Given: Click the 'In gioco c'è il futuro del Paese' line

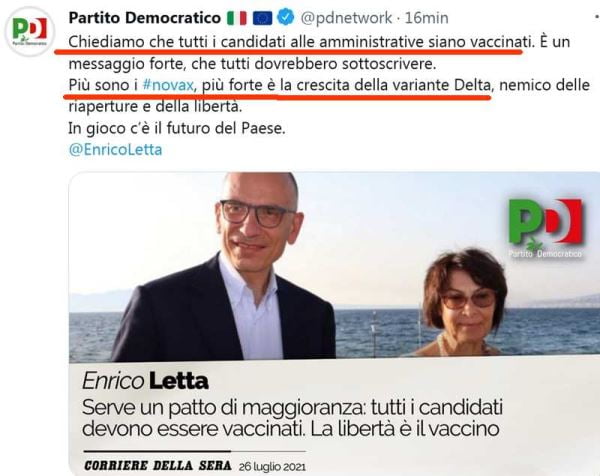Looking at the screenshot, I should [177, 128].
